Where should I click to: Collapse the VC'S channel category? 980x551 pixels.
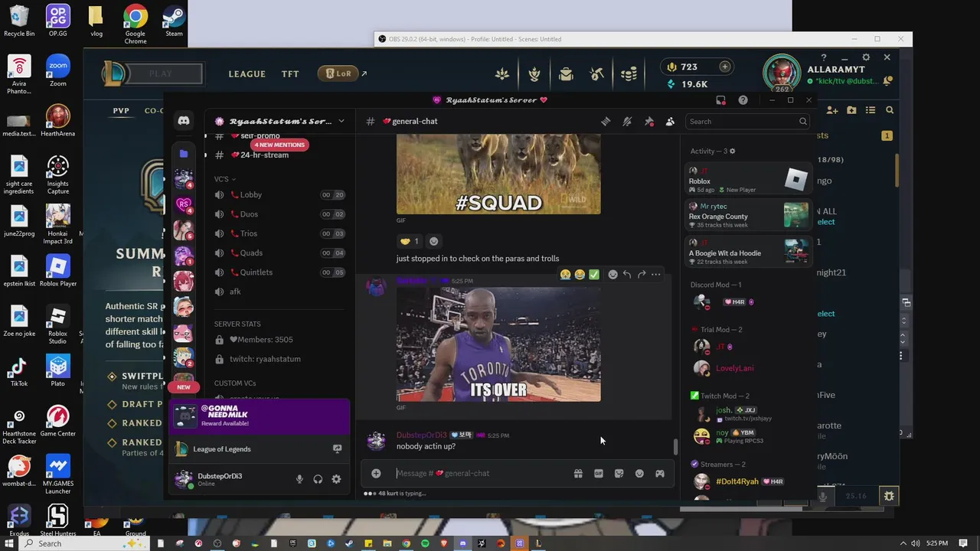click(225, 179)
